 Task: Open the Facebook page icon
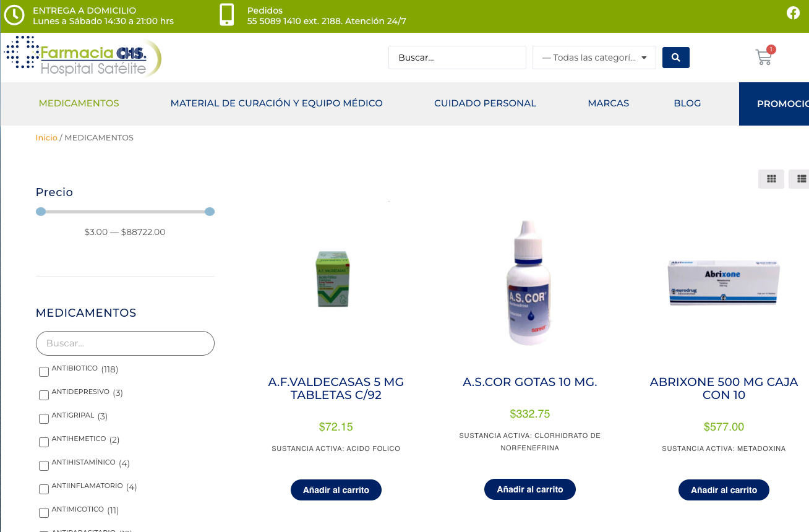point(793,13)
